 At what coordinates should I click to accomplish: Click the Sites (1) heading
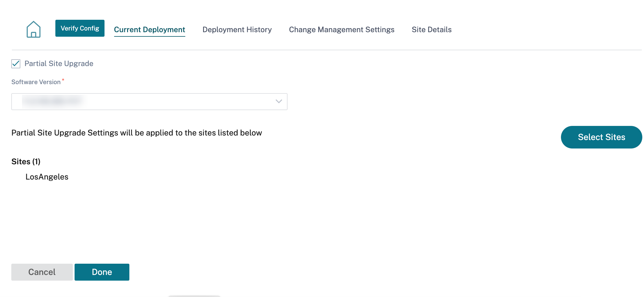(x=26, y=161)
